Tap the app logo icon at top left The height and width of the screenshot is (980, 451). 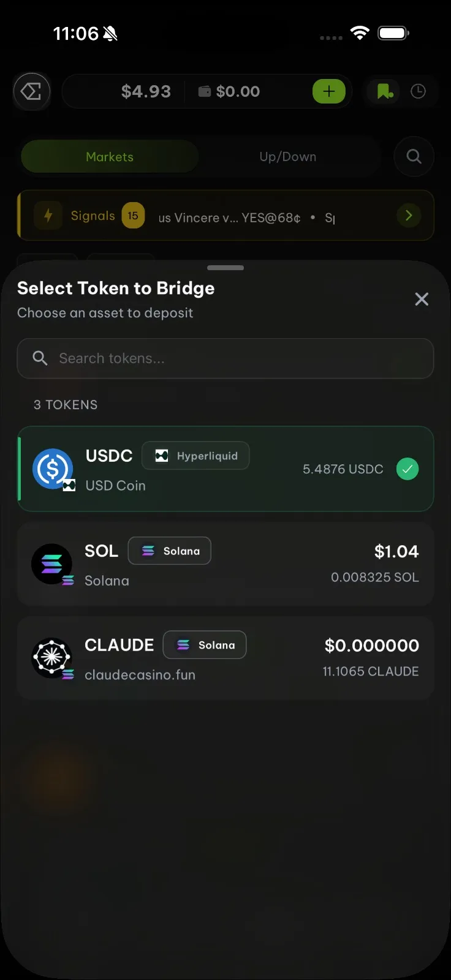point(31,92)
